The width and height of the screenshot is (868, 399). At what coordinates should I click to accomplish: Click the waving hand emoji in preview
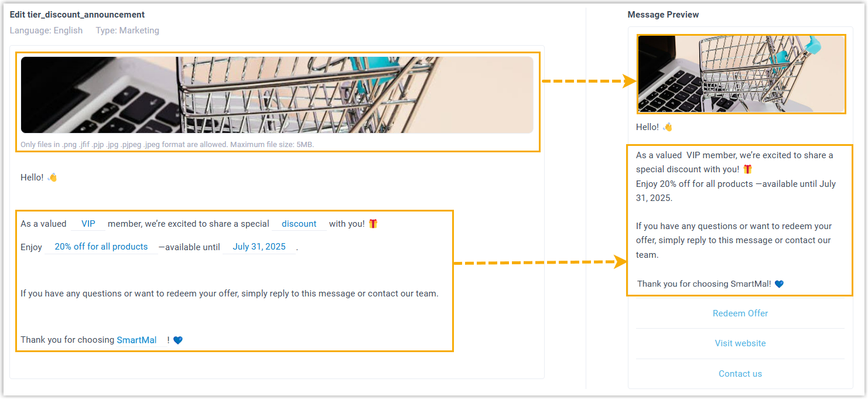point(668,127)
